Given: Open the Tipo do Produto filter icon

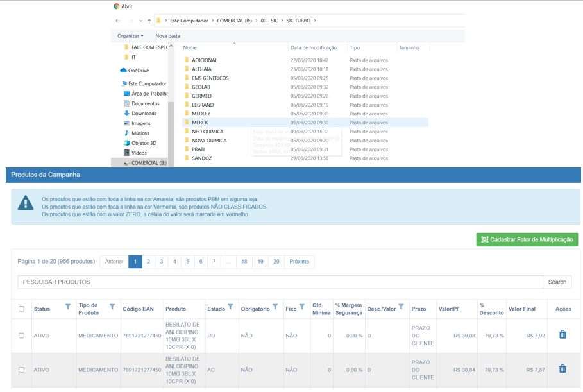Looking at the screenshot, I should pyautogui.click(x=112, y=307).
